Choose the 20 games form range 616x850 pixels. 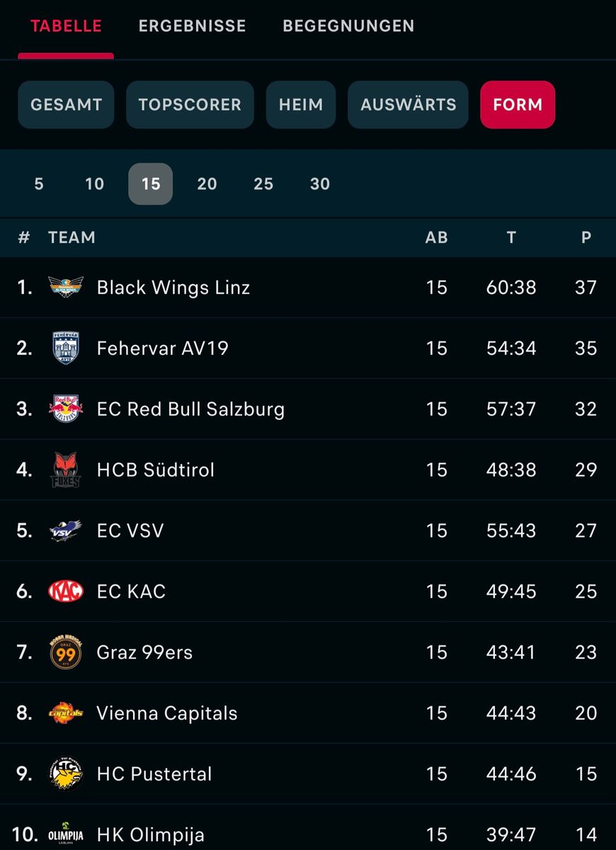[x=207, y=184]
